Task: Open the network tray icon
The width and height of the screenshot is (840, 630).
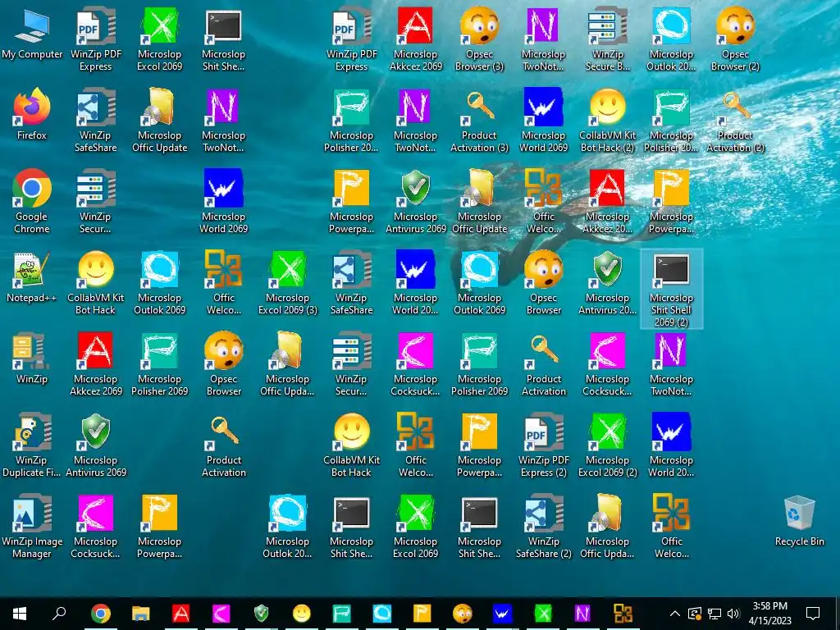Action: [x=714, y=614]
